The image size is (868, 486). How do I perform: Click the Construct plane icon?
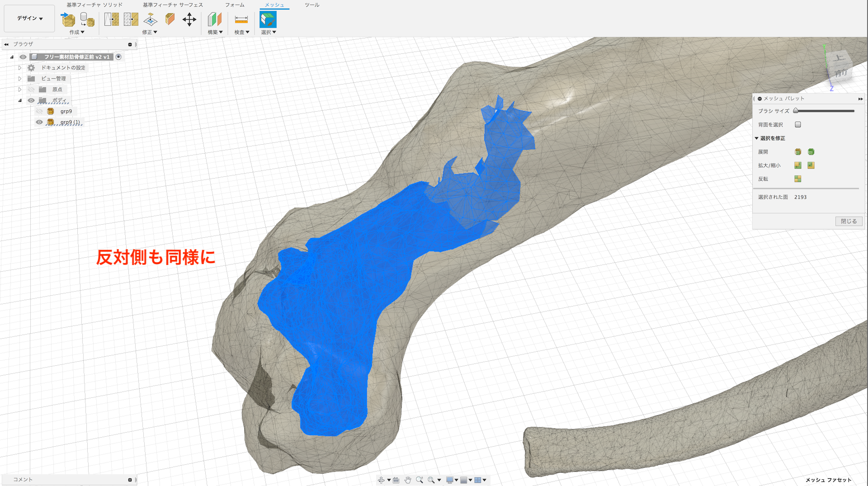tap(215, 19)
